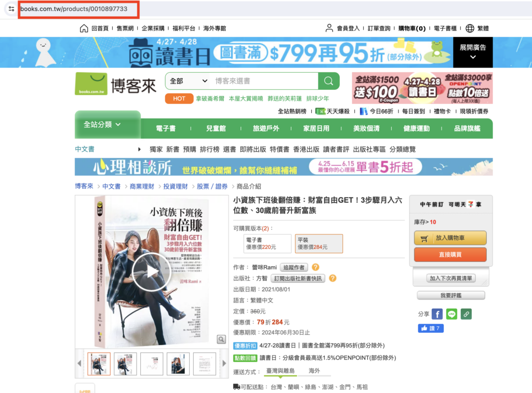Click 追蹤作者 button

294,267
